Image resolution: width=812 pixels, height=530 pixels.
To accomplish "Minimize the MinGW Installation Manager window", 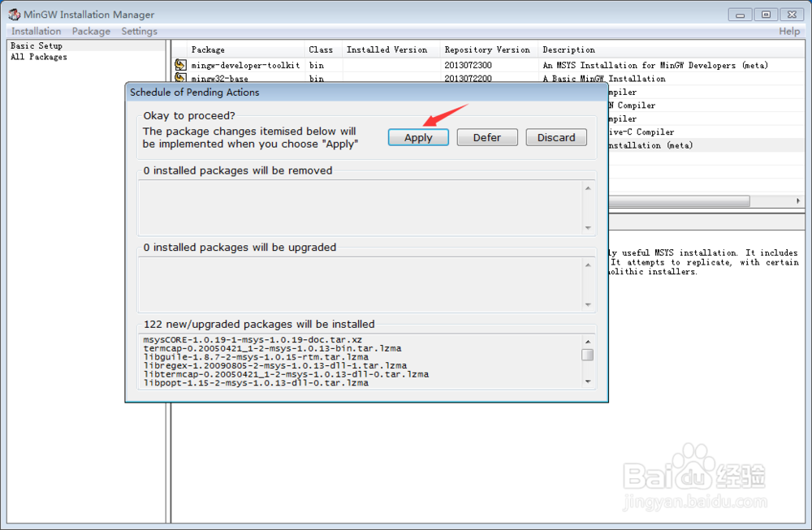I will pos(740,15).
